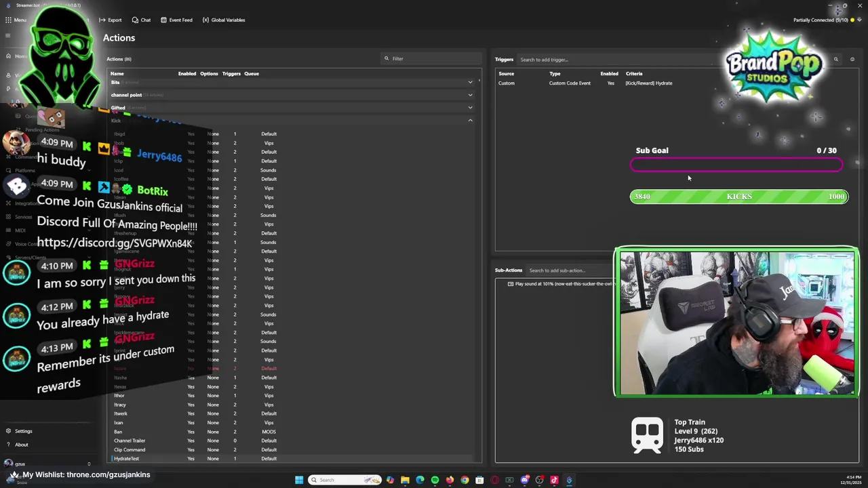Click the Export arrow icon
The image size is (868, 488).
coord(102,20)
